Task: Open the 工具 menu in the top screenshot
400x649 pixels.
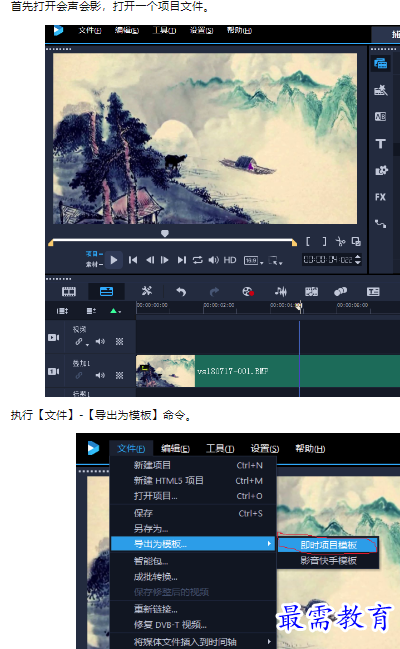Action: coord(164,30)
